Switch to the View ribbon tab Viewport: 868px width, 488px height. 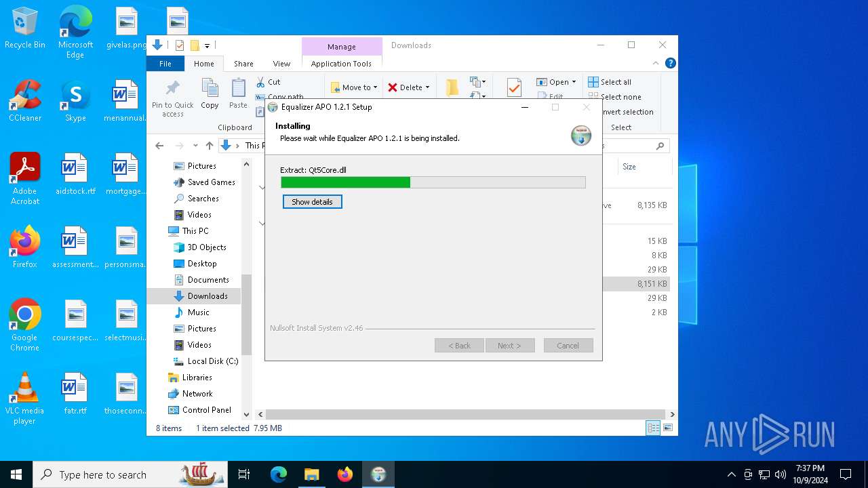[281, 64]
